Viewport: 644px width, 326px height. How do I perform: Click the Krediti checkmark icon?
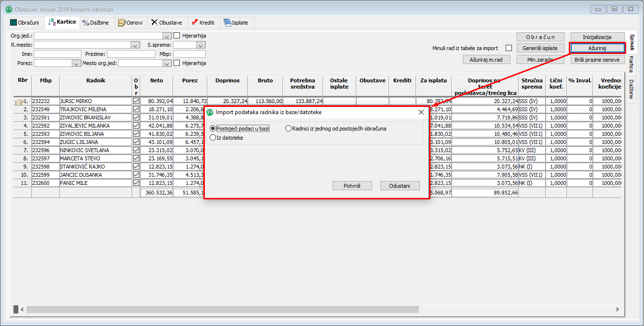coord(194,23)
